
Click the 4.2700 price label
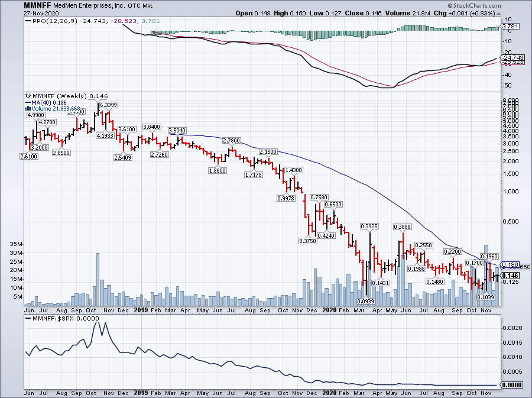pyautogui.click(x=47, y=122)
